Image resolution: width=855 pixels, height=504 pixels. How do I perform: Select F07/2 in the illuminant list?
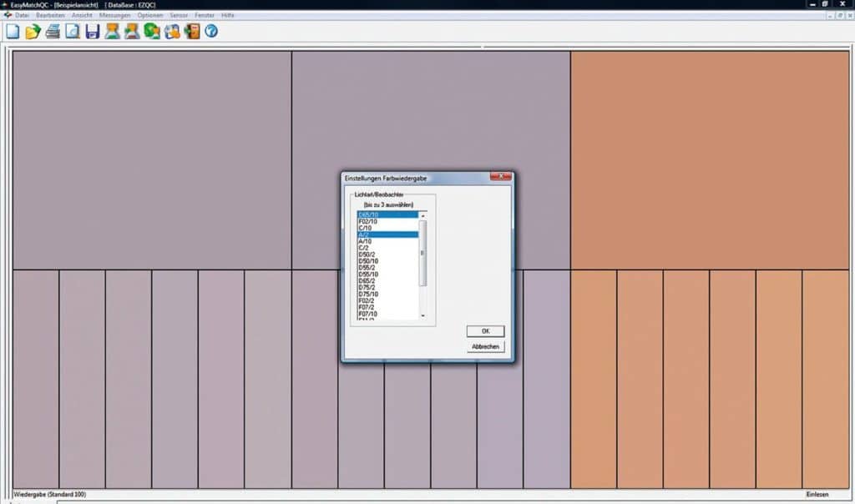point(387,307)
